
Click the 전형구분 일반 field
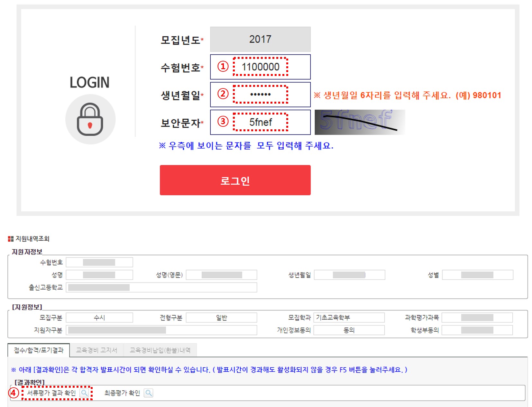pyautogui.click(x=221, y=318)
